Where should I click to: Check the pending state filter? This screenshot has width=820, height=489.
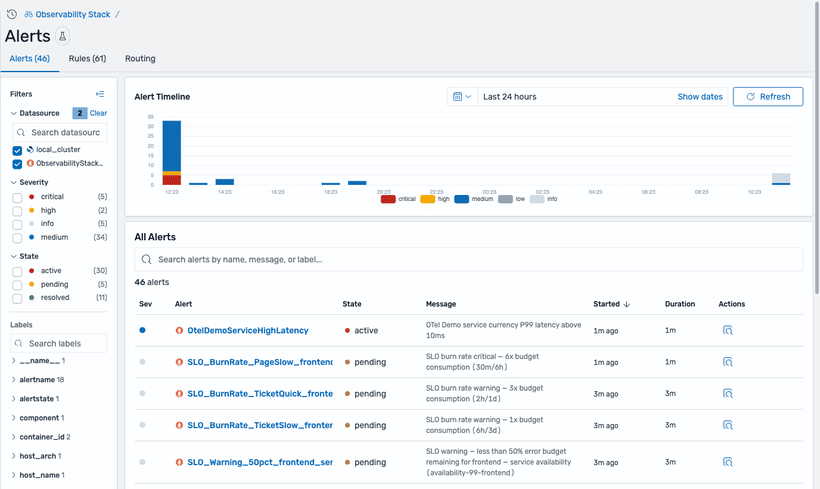tap(17, 285)
